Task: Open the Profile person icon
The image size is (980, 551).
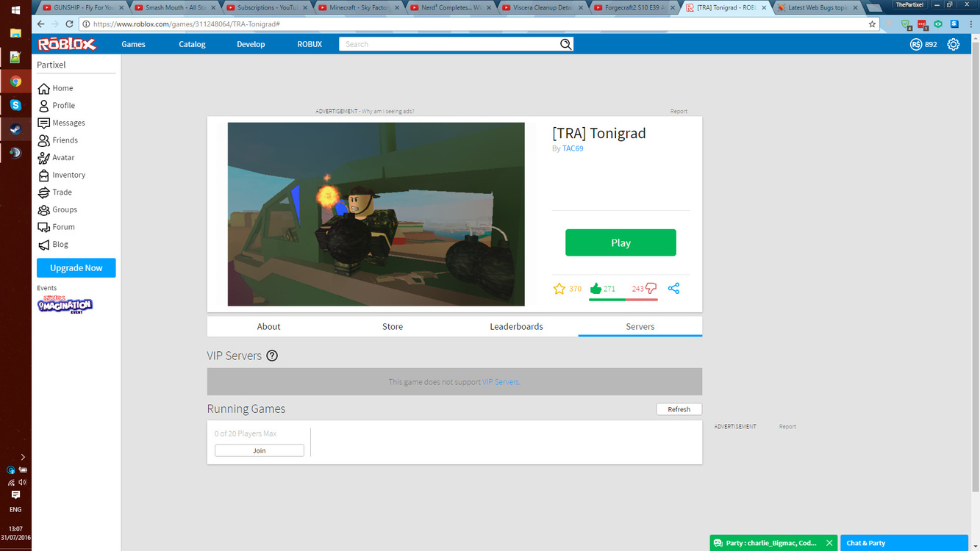Action: [44, 105]
